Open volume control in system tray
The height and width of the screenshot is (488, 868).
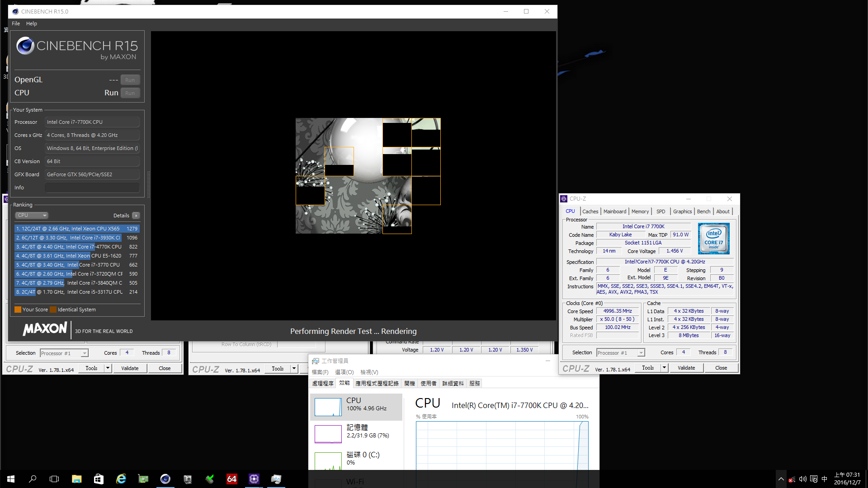[802, 479]
